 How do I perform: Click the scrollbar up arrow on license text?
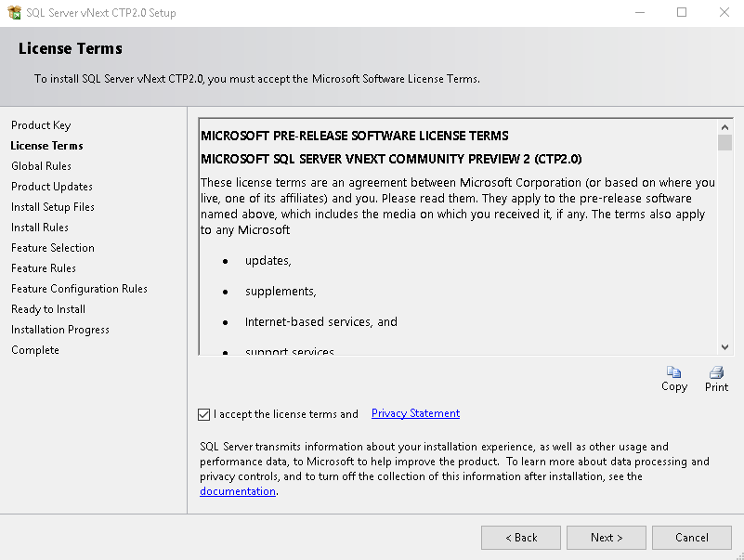[724, 126]
